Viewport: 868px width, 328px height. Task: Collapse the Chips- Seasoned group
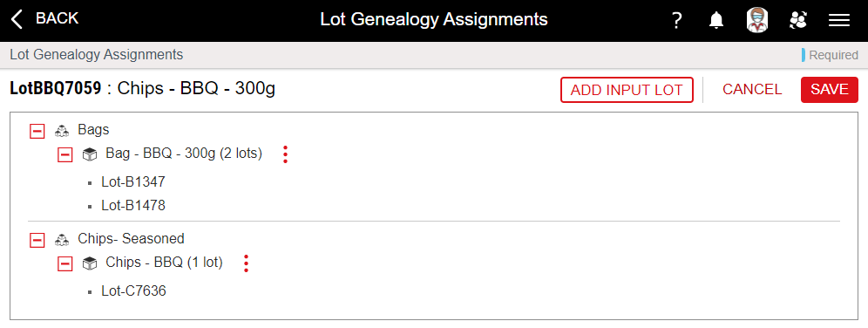37,240
